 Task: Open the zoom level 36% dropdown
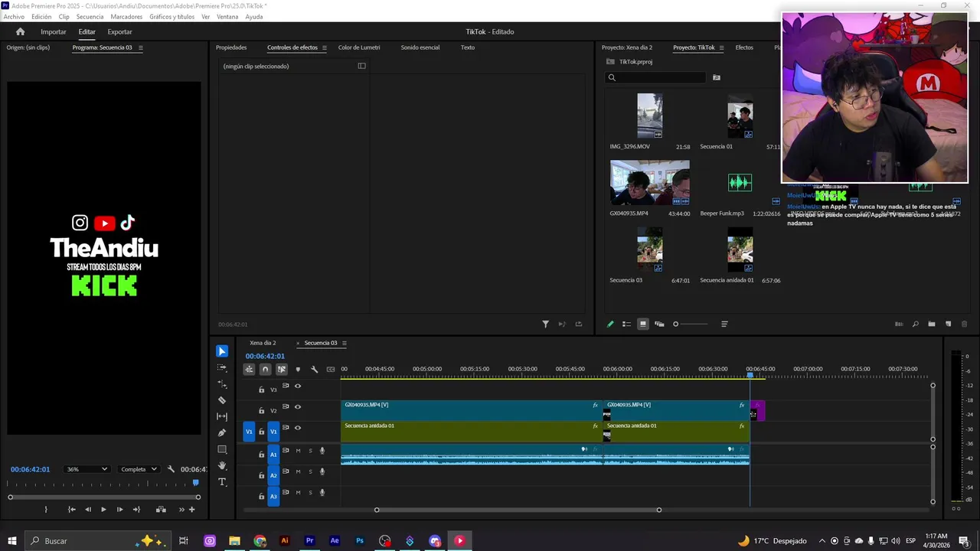pos(87,469)
